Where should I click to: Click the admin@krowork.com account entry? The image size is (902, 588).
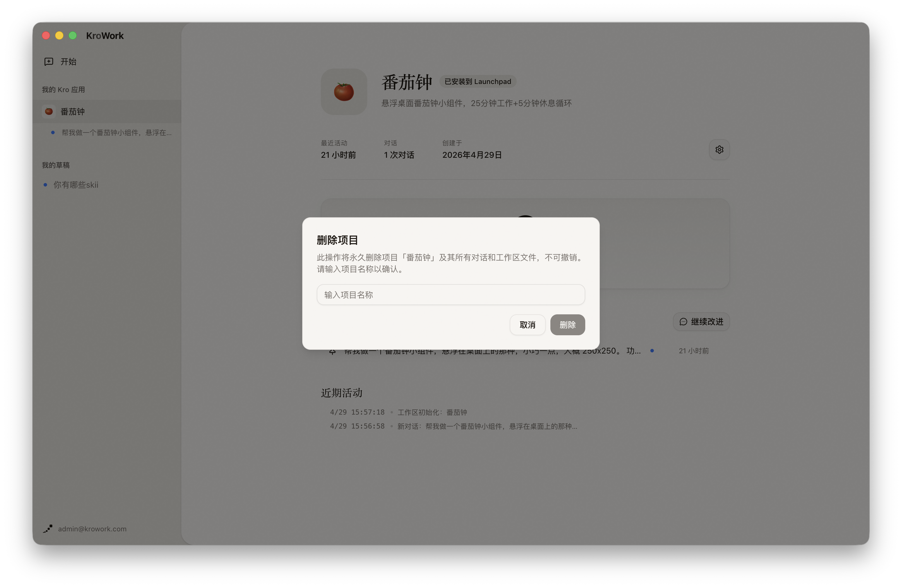[92, 528]
